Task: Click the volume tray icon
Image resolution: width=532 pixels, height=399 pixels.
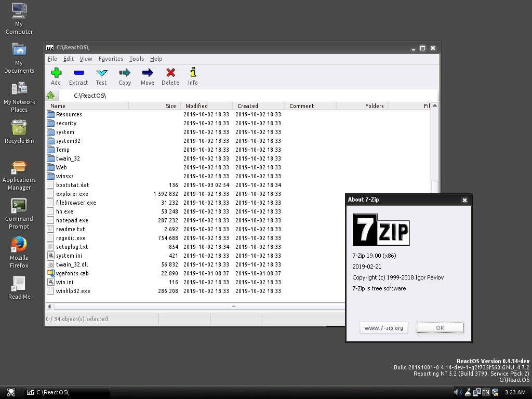Action: point(458,392)
